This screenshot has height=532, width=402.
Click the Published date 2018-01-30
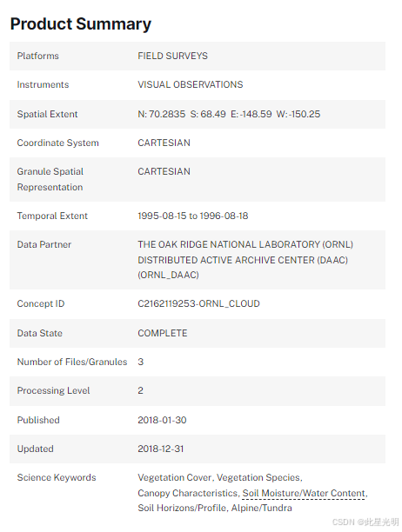pyautogui.click(x=162, y=420)
